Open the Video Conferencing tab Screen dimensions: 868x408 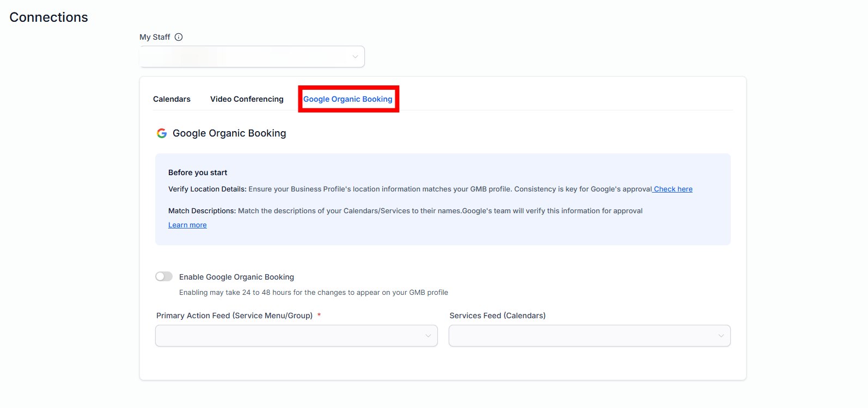tap(247, 99)
